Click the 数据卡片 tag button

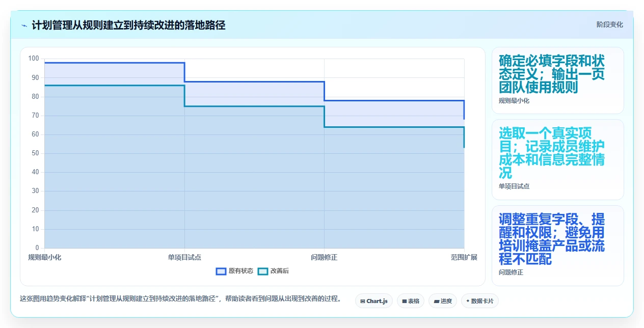[480, 301]
